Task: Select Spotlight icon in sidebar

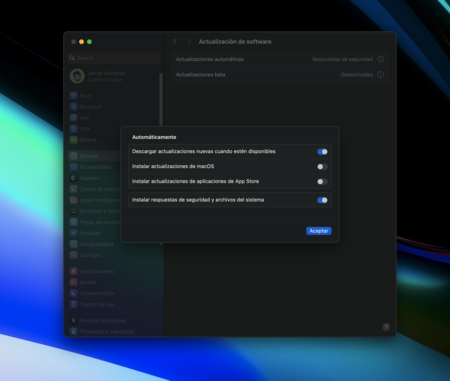Action: (74, 255)
